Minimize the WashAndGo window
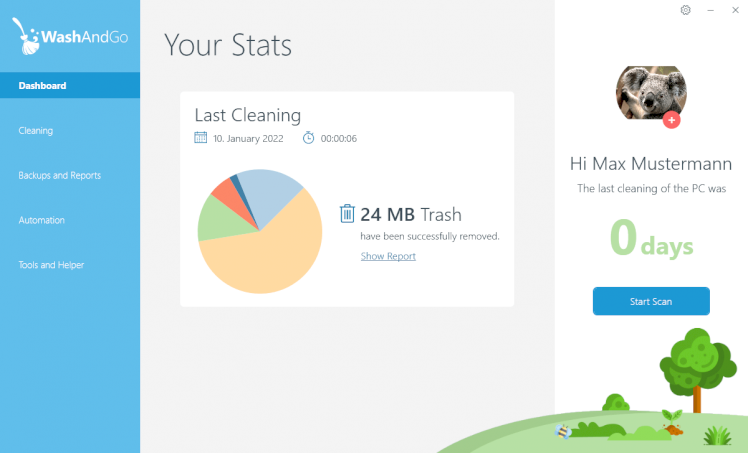The image size is (748, 453). coord(711,10)
